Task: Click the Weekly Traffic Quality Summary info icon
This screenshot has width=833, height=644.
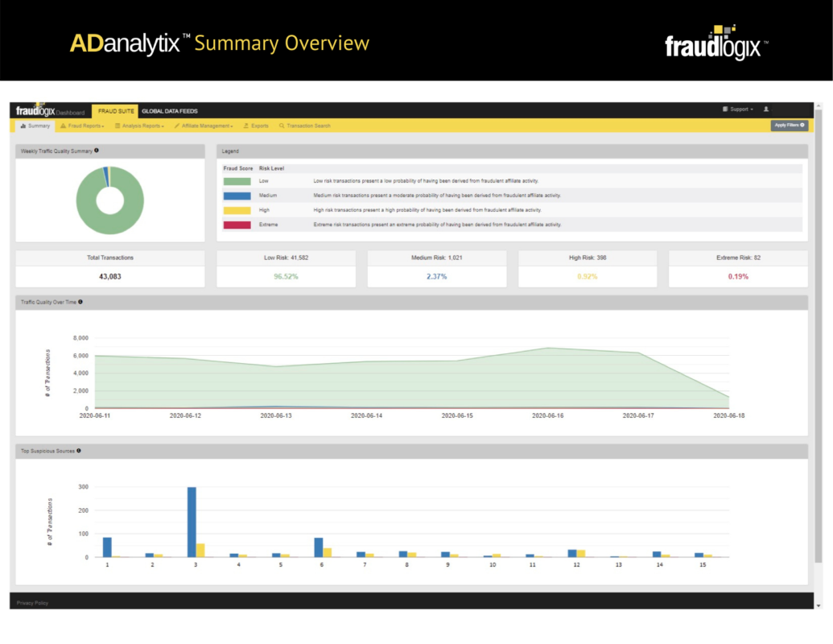Action: (x=96, y=151)
